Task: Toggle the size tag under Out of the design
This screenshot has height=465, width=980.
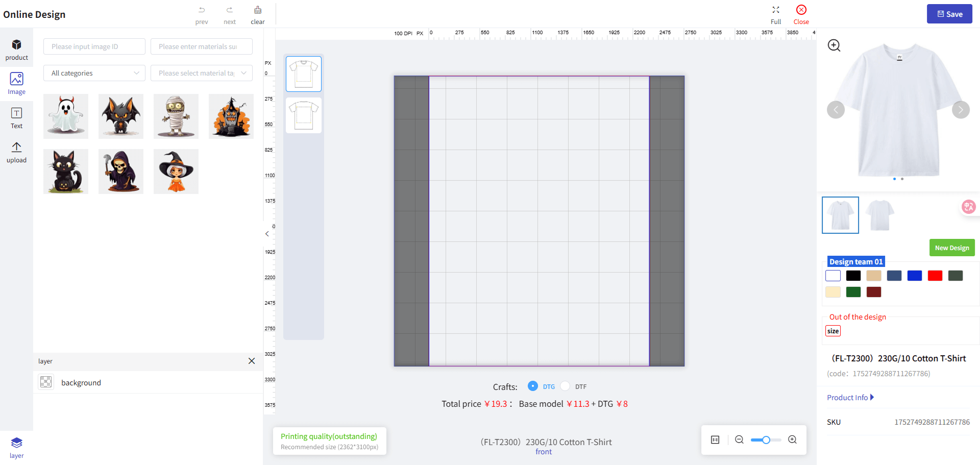Action: [x=833, y=331]
